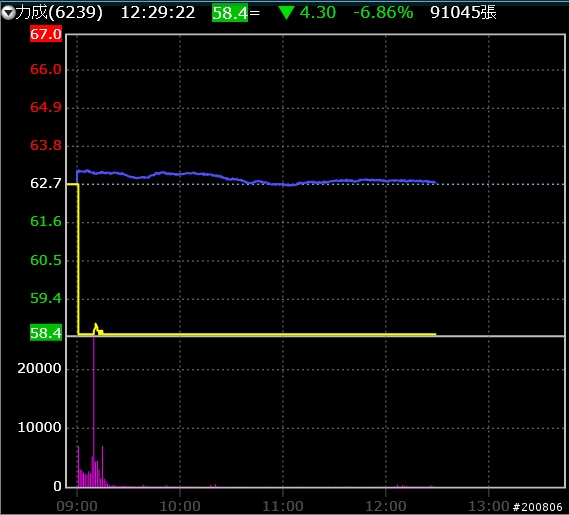Click the stock name 力成(6239)

[59, 13]
